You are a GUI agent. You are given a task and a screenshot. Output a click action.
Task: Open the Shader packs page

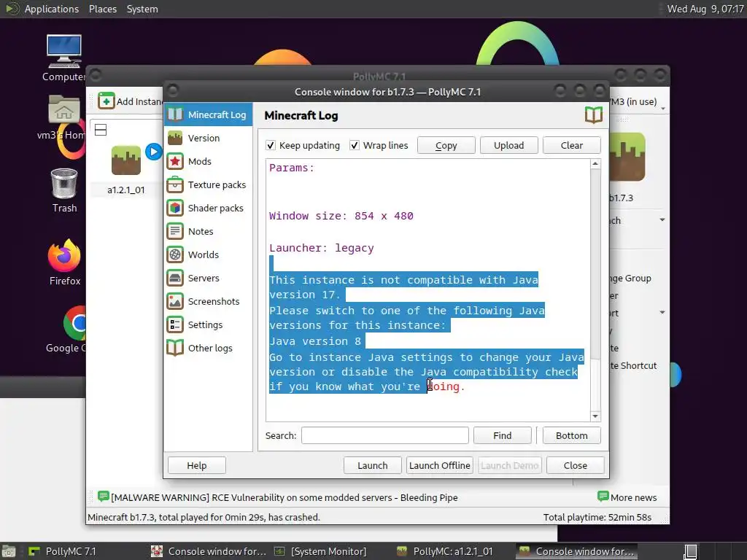[x=208, y=208]
